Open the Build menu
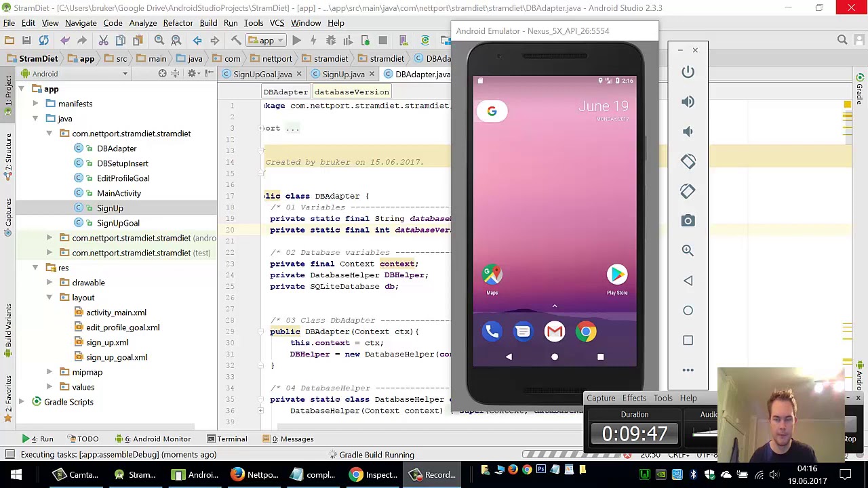 pyautogui.click(x=208, y=23)
